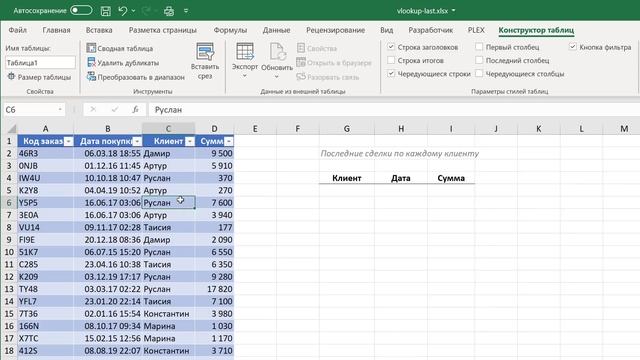This screenshot has height=360, width=640.
Task: Toggle Строка заголовков checkbox
Action: [x=391, y=47]
